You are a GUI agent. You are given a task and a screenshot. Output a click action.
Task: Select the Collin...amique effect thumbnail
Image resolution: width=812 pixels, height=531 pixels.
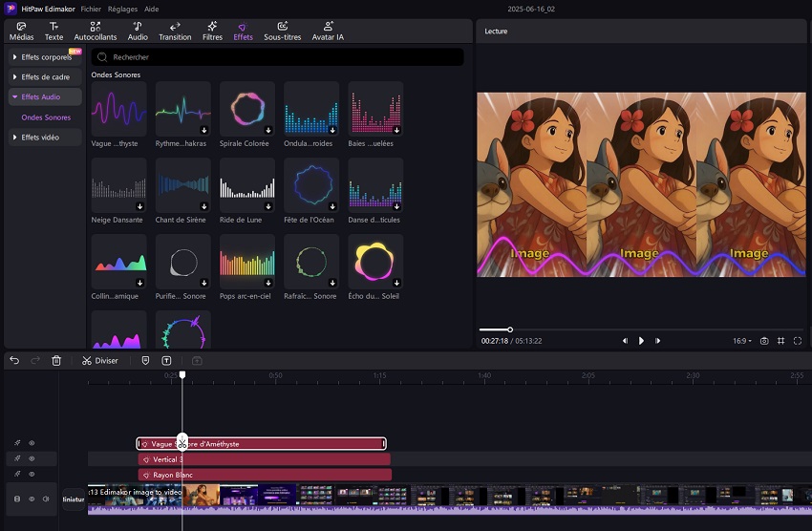(x=118, y=262)
